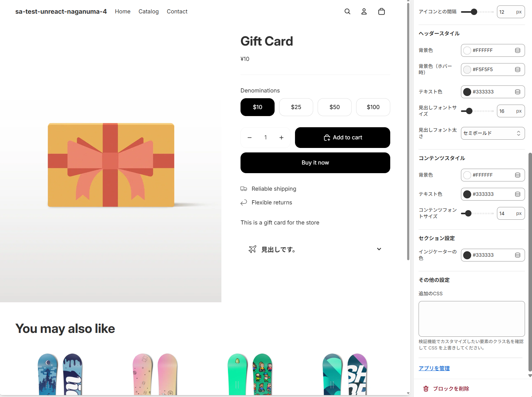Open the Catalog menu item
The image size is (532, 397).
tap(148, 11)
